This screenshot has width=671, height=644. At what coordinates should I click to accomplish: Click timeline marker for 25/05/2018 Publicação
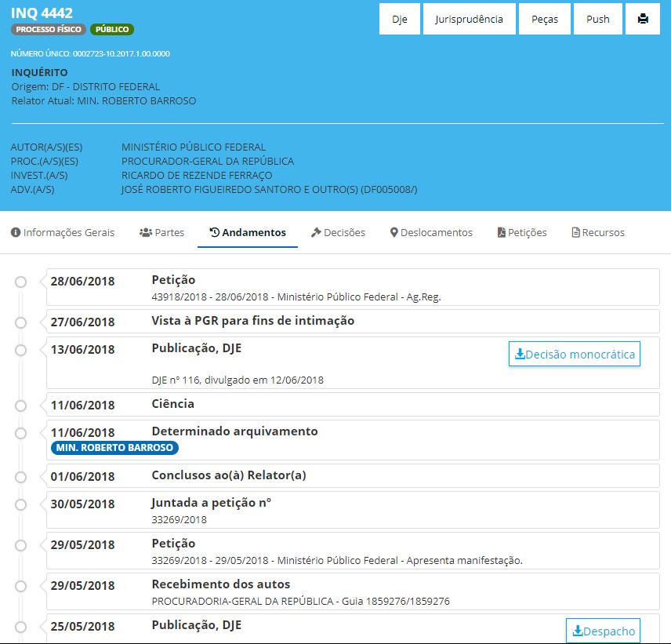20,627
